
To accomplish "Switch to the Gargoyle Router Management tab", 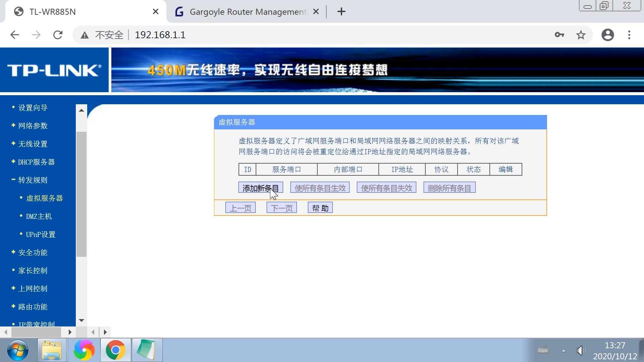I will 247,11.
